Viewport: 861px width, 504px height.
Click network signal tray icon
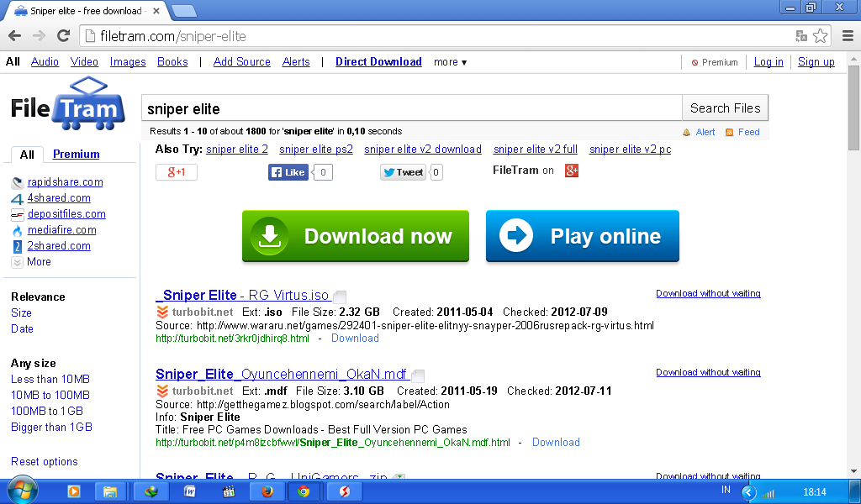[x=769, y=494]
